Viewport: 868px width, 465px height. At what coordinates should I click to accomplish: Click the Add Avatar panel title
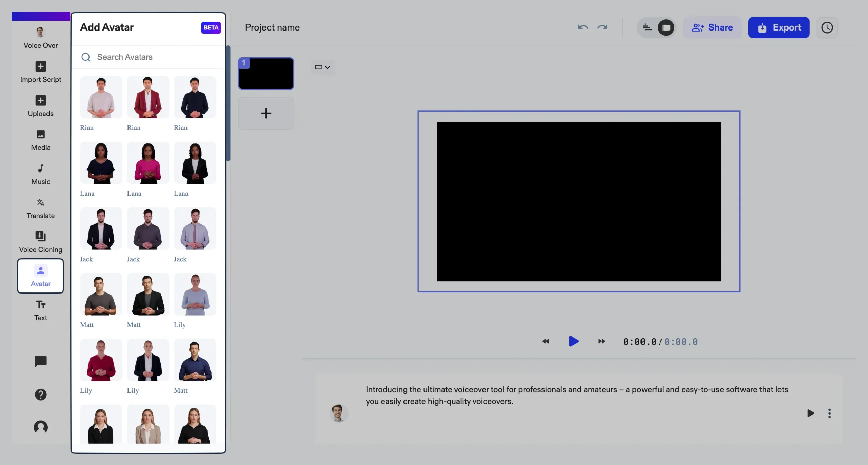(107, 27)
